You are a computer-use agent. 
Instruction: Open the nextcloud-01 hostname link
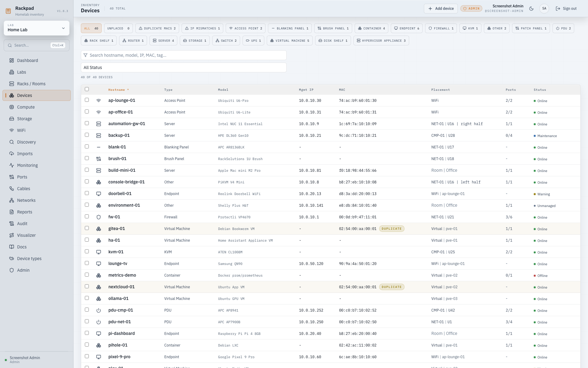122,287
